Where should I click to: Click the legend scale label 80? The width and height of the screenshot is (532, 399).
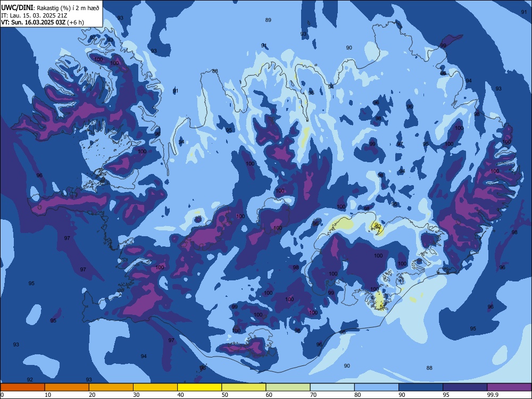pyautogui.click(x=358, y=395)
